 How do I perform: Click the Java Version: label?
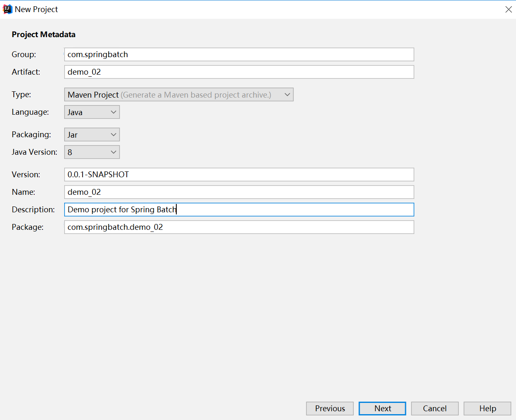click(35, 152)
